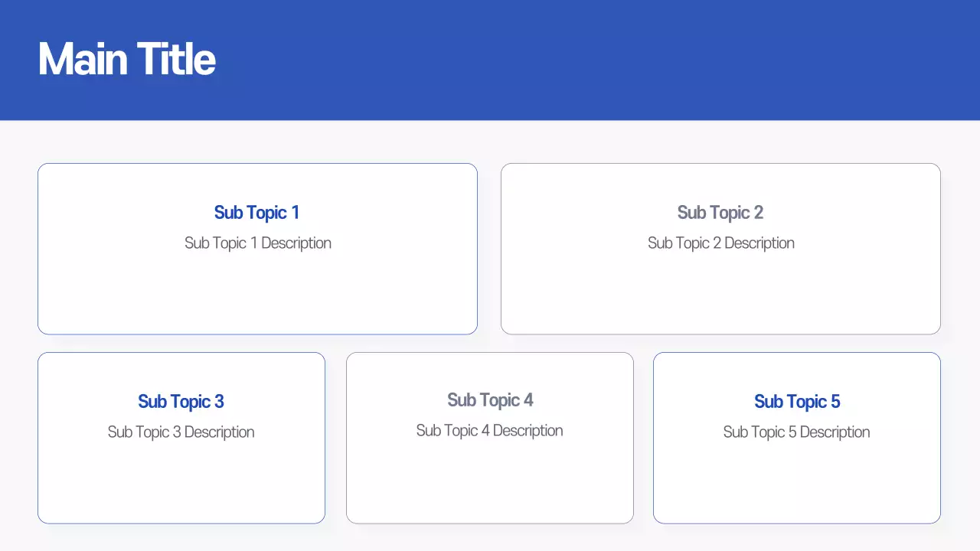Select the "Sub Topic 4" heading
The height and width of the screenshot is (551, 980).
(490, 400)
